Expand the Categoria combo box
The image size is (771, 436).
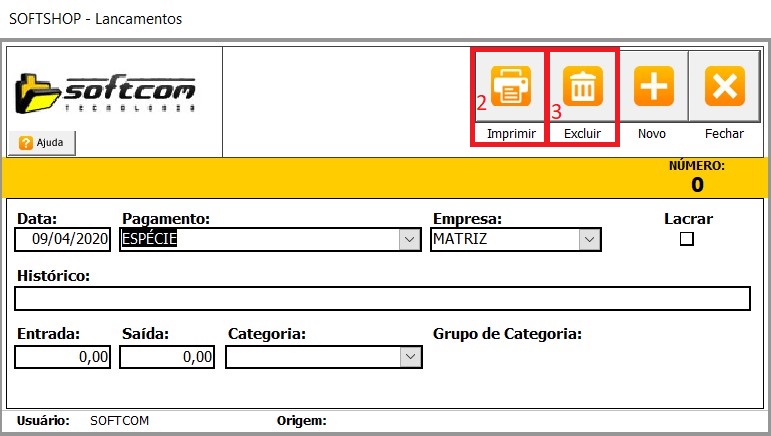point(409,357)
